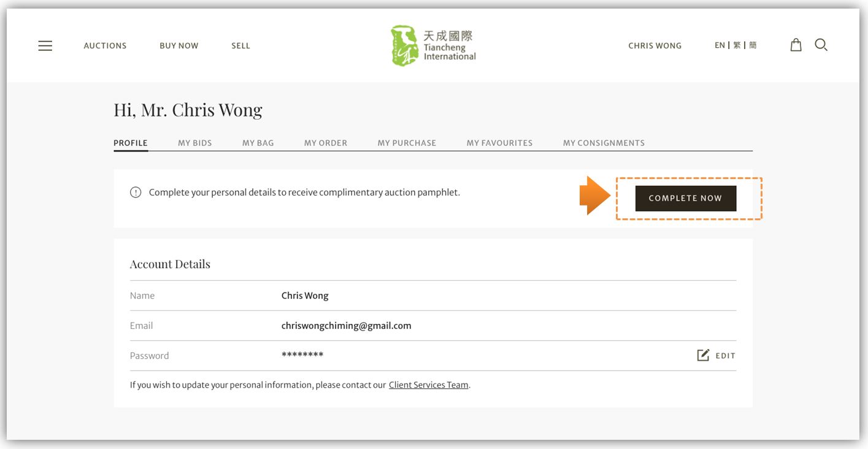Click the name value Chris Wong
The height and width of the screenshot is (449, 868).
tap(305, 296)
